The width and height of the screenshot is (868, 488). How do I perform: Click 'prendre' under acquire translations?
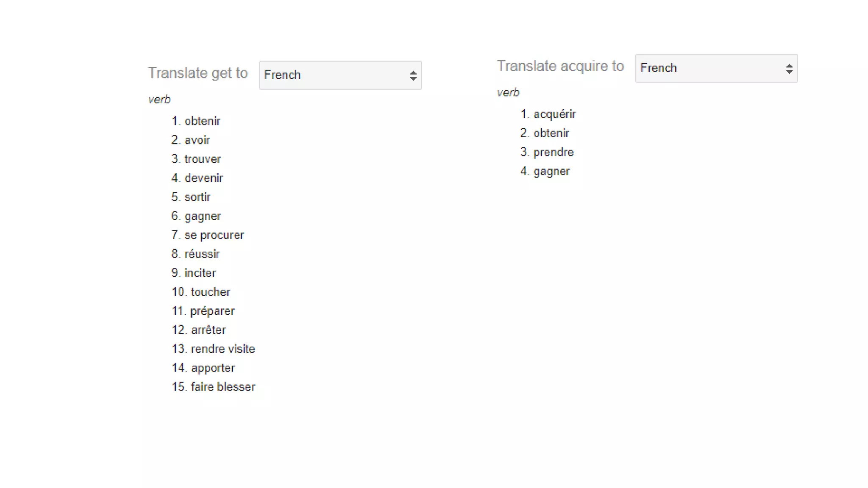click(553, 152)
